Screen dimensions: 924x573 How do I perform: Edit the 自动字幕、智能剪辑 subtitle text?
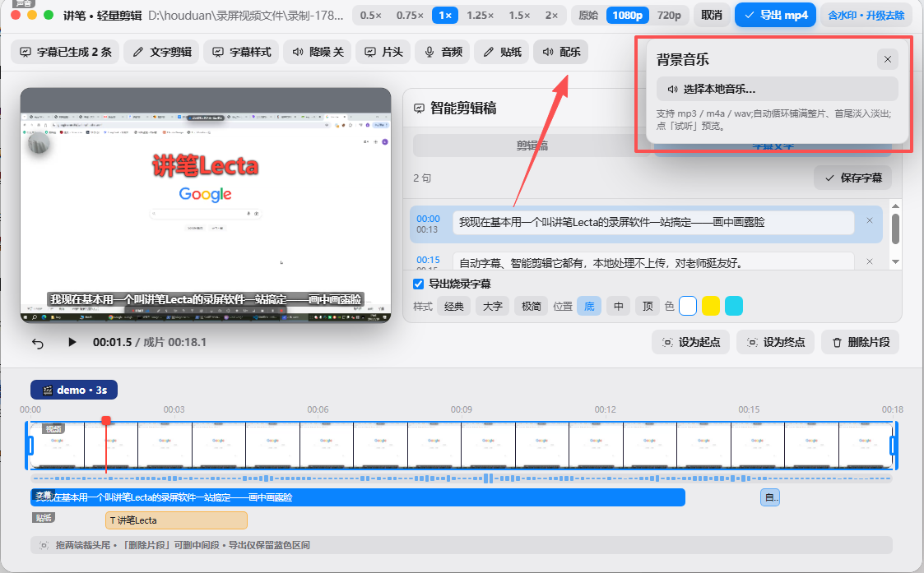click(653, 261)
